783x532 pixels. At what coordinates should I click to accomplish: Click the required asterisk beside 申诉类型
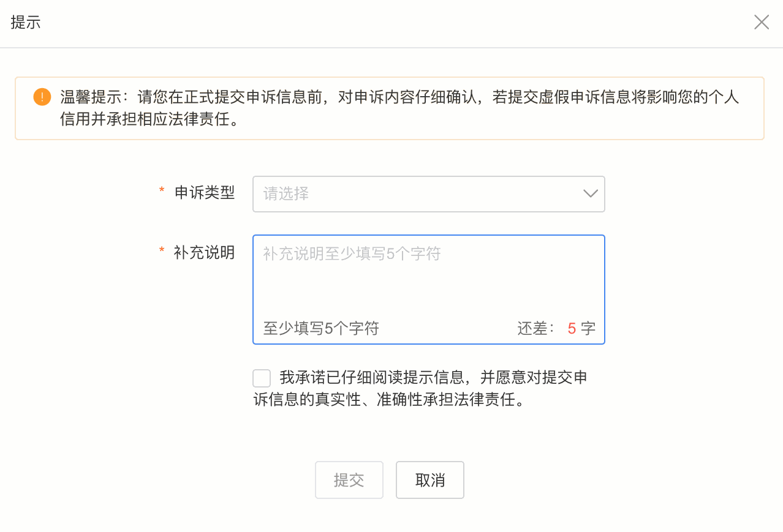[162, 192]
